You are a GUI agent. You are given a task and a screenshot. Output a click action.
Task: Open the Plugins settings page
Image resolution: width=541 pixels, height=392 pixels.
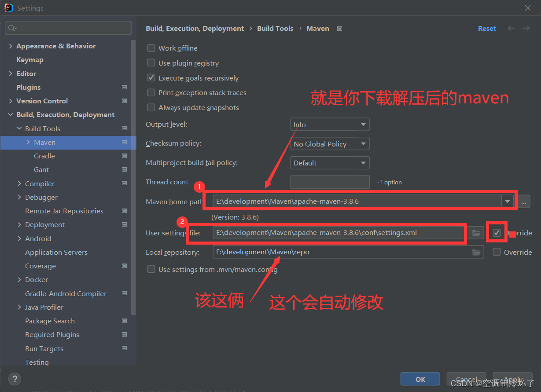(x=28, y=87)
